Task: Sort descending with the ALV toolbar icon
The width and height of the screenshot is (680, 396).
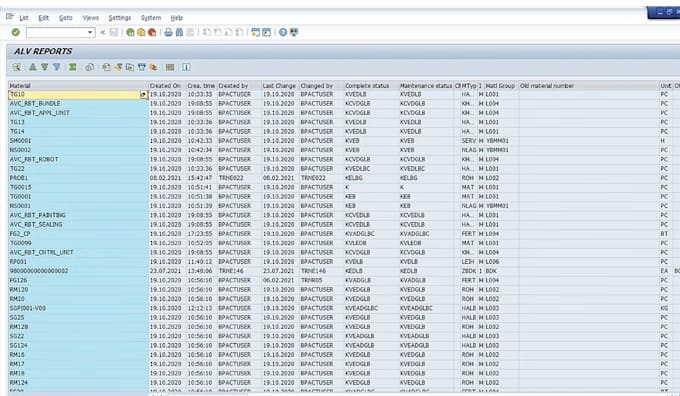Action: click(44, 67)
